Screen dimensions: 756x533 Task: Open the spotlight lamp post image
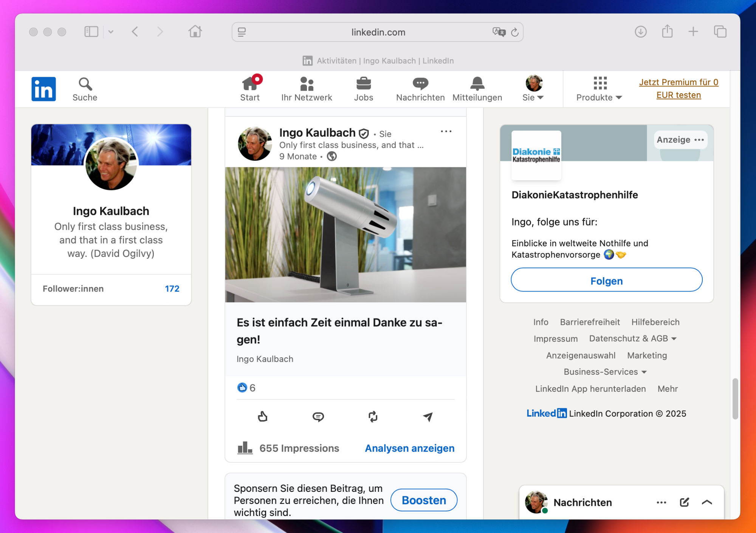[345, 235]
